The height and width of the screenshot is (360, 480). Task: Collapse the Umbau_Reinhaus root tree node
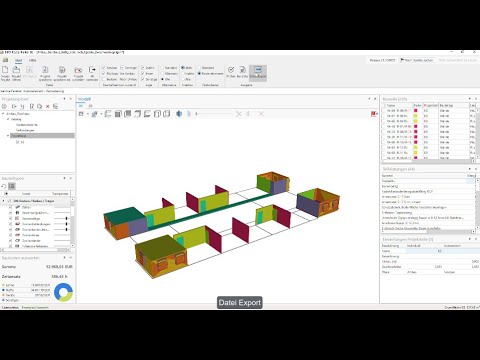tap(3, 114)
